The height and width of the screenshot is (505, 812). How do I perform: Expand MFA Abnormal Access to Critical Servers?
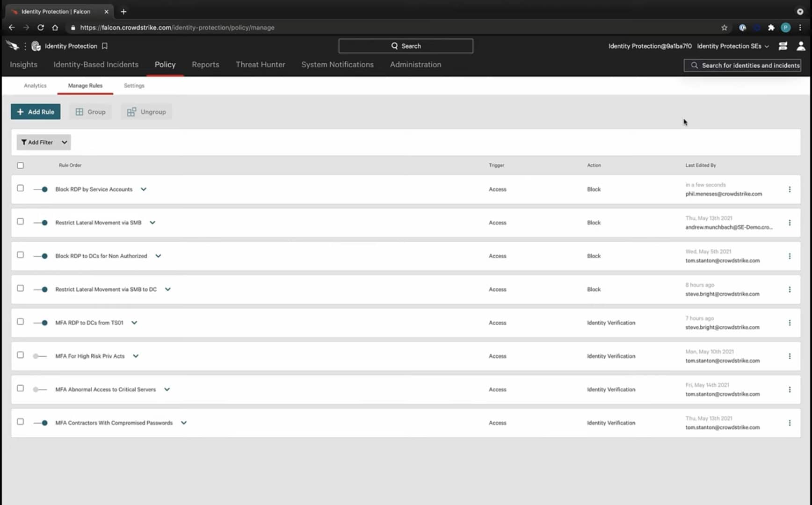tap(167, 390)
